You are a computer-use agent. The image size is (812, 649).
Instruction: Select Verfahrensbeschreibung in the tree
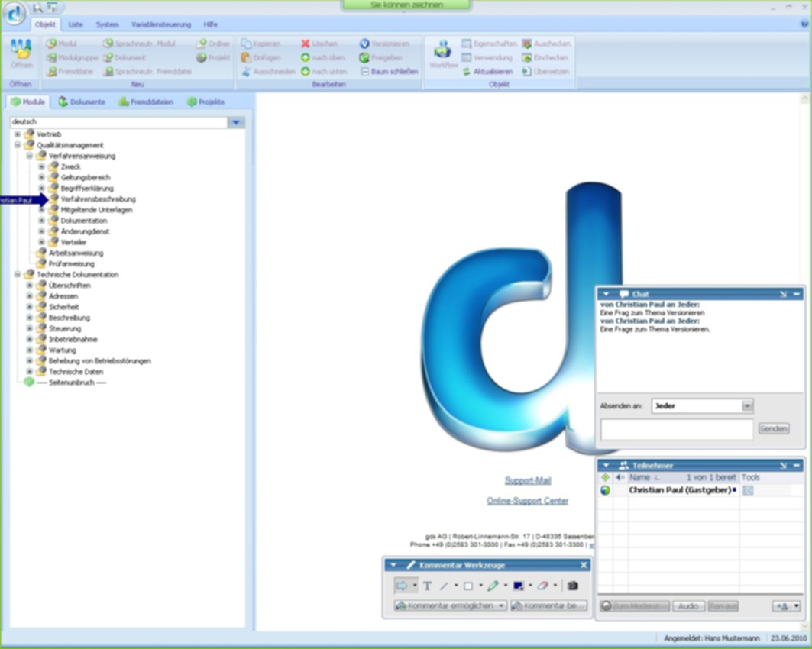[x=98, y=199]
